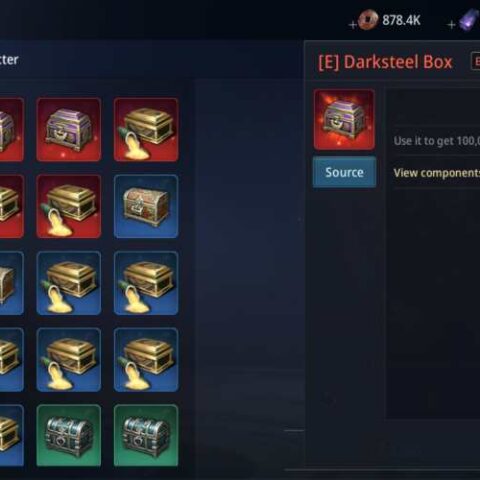Open the View components link
480x480 pixels.
(x=437, y=173)
